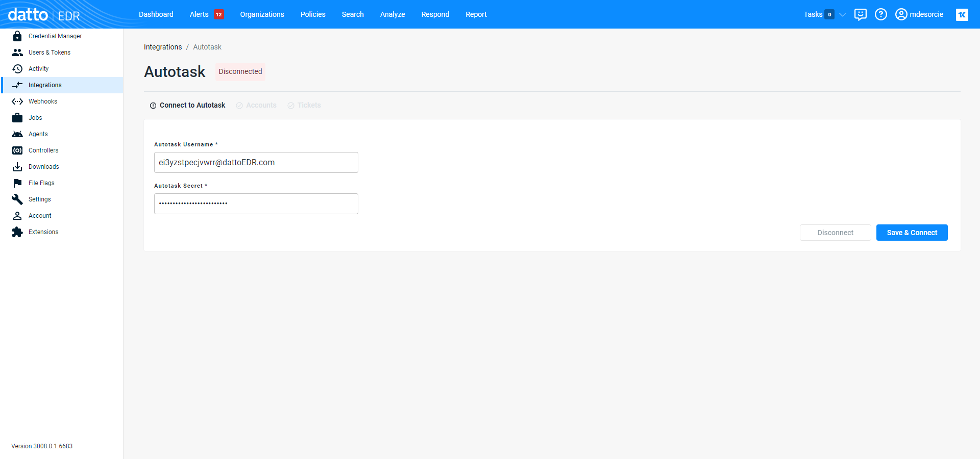The height and width of the screenshot is (459, 980).
Task: Click the Downloads tray icon
Action: click(x=17, y=167)
